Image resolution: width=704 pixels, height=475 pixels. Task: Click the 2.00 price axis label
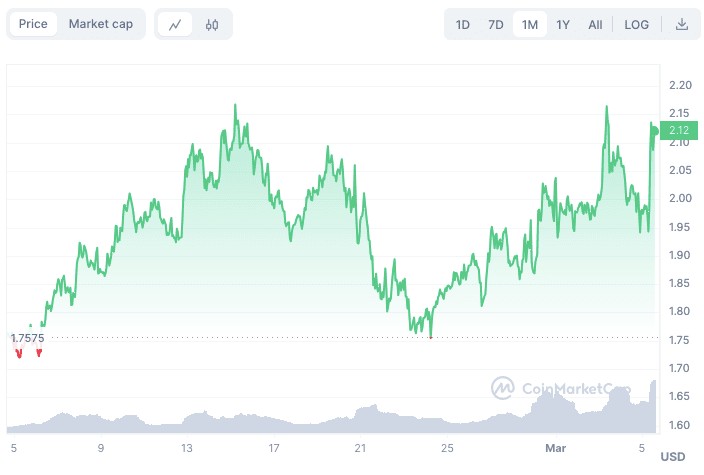(x=678, y=198)
